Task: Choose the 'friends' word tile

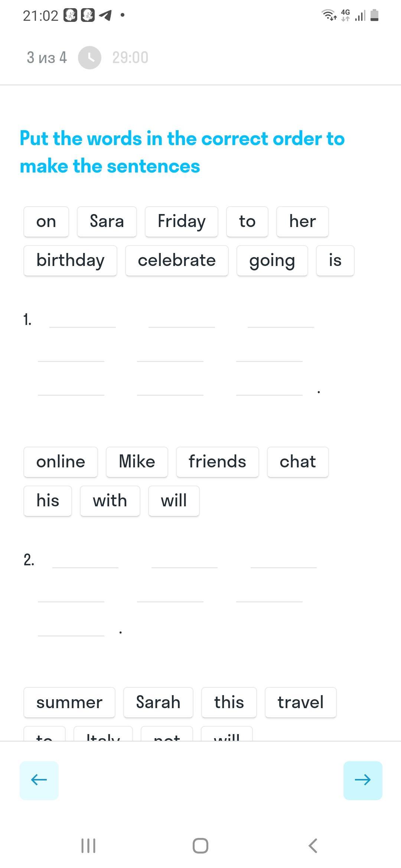Action: 217,462
